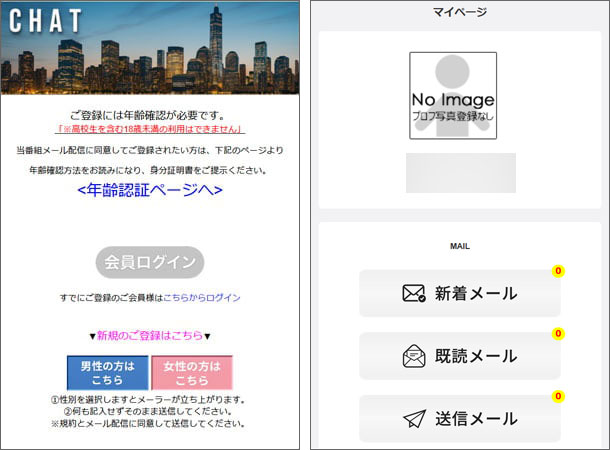
Task: Open the 年齢認証ページへ link
Action: coord(150,189)
